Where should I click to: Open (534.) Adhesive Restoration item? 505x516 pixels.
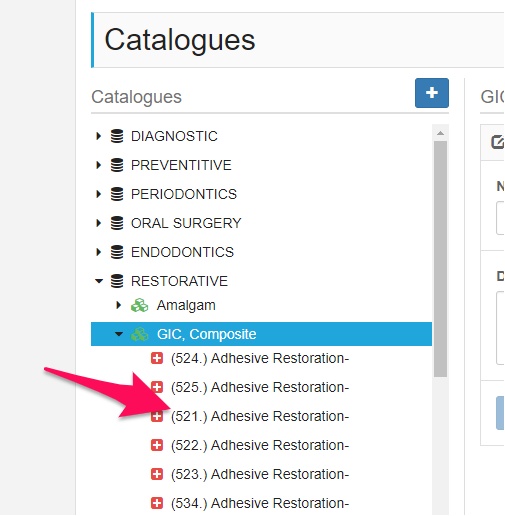[x=260, y=503]
